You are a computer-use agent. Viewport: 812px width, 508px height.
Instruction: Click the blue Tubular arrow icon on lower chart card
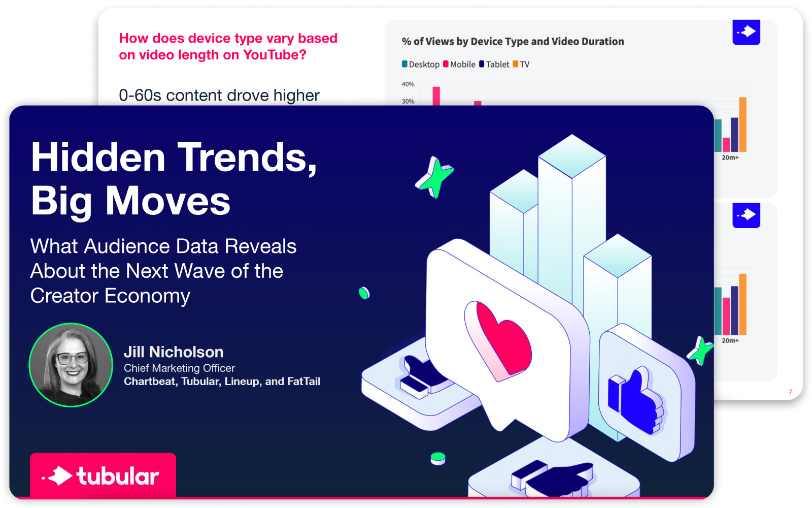(x=746, y=215)
